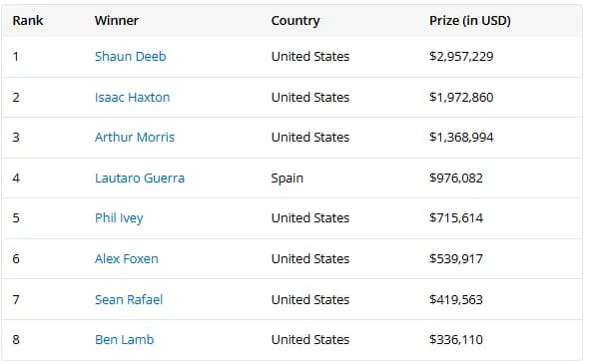The height and width of the screenshot is (364, 590).
Task: Click the Winner column header
Action: pos(117,20)
